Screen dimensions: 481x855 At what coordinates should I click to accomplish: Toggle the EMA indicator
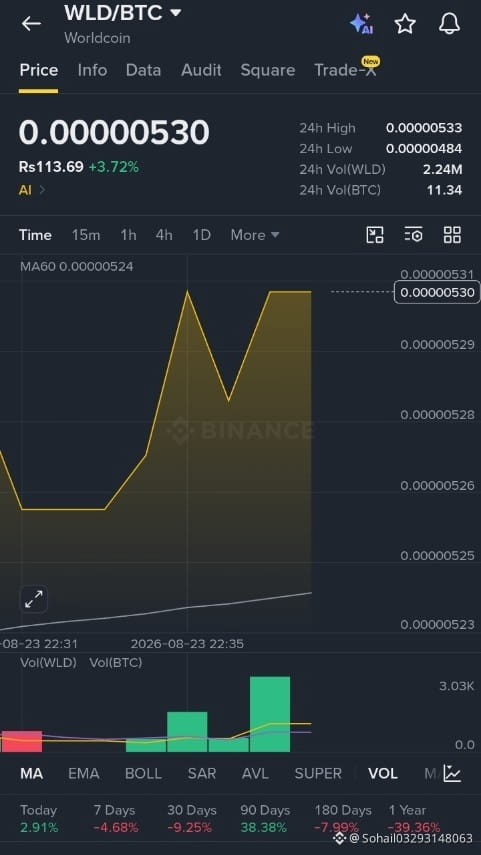pyautogui.click(x=83, y=774)
